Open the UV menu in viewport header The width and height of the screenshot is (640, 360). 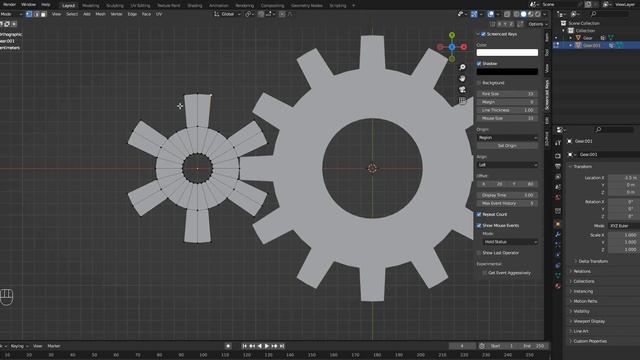coord(159,14)
